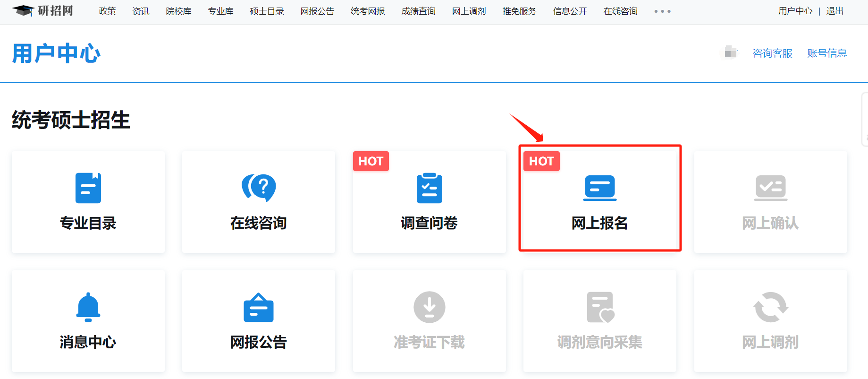Expand the three-dot more menu in navigation
This screenshot has width=868, height=379.
pyautogui.click(x=662, y=11)
